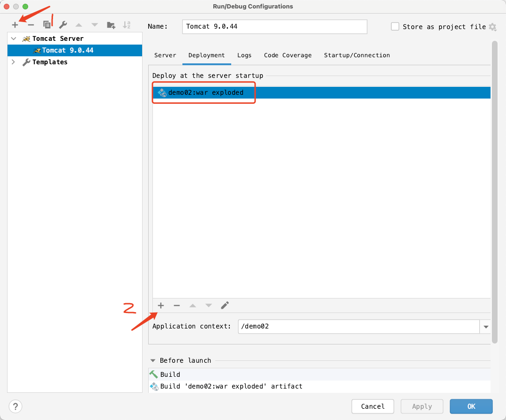The image size is (506, 420).
Task: Click the Apply button
Action: 422,406
